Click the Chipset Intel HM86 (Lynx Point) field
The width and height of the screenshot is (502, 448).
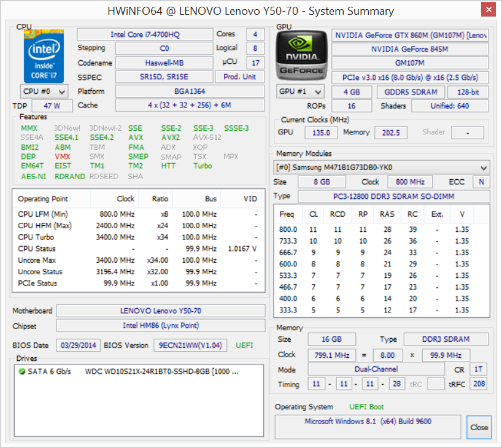tap(161, 325)
